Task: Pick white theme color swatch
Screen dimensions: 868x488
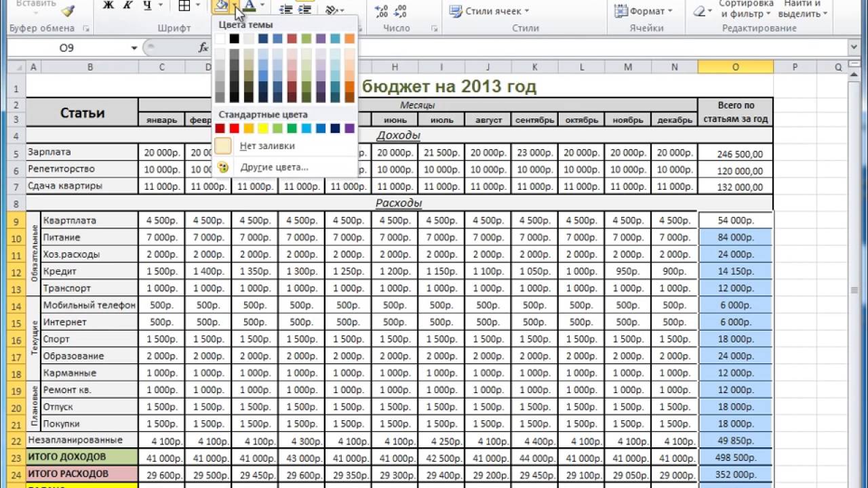Action: click(220, 39)
